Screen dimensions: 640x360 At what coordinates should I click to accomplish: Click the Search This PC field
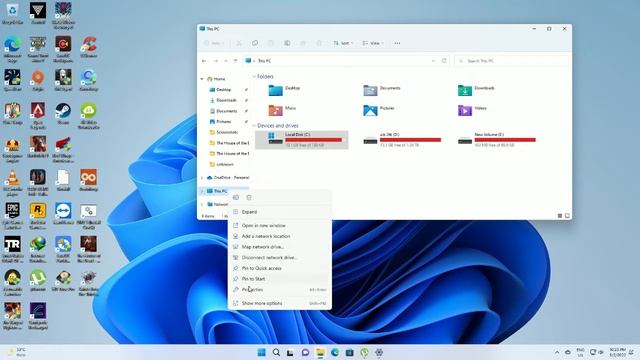point(511,61)
